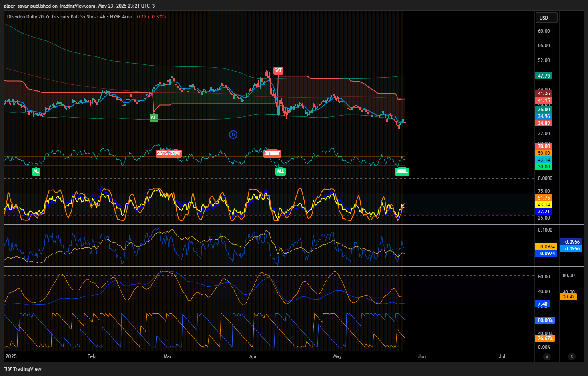Click the 0.0000 axis value
This screenshot has height=376, width=588.
[545, 178]
